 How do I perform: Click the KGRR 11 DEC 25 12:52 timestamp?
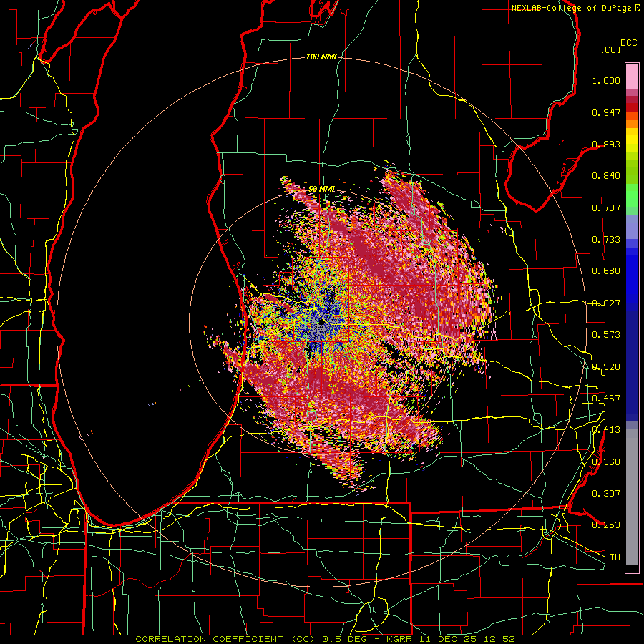(x=451, y=639)
